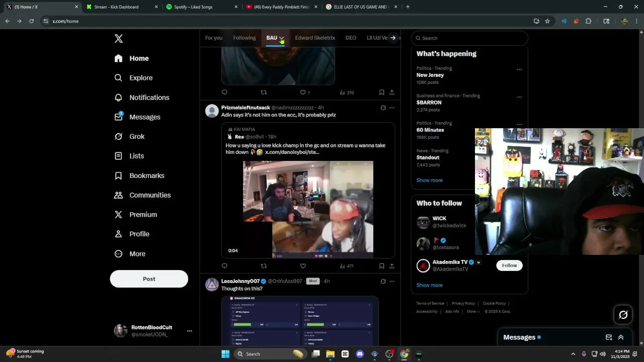Bookmark this page with star icon
Image resolution: width=644 pixels, height=362 pixels.
pos(547,21)
